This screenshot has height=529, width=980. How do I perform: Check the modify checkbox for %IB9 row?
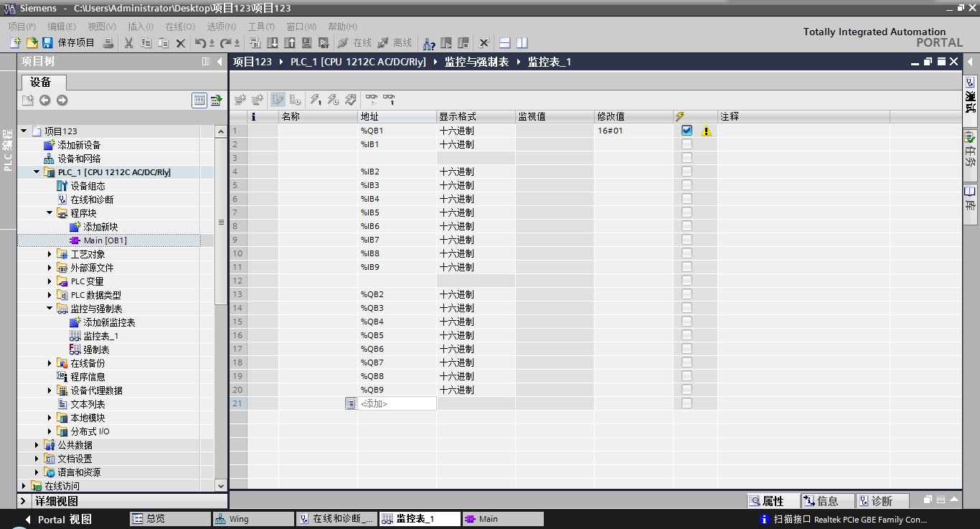tap(687, 267)
